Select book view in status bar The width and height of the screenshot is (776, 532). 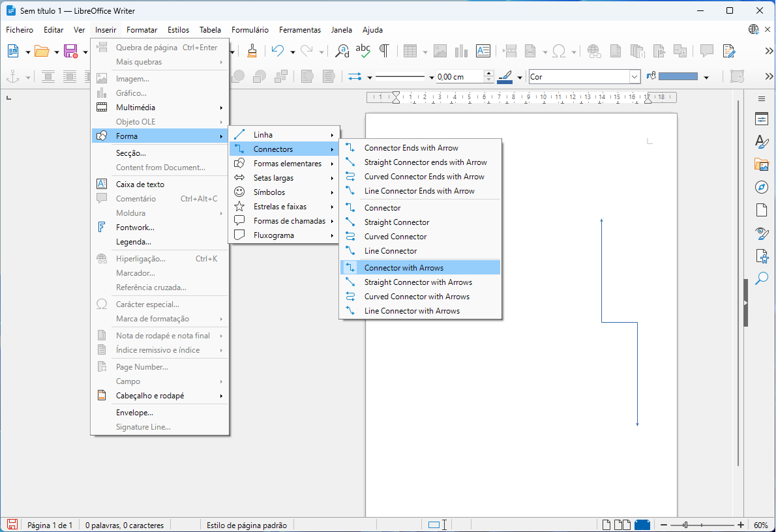(642, 525)
